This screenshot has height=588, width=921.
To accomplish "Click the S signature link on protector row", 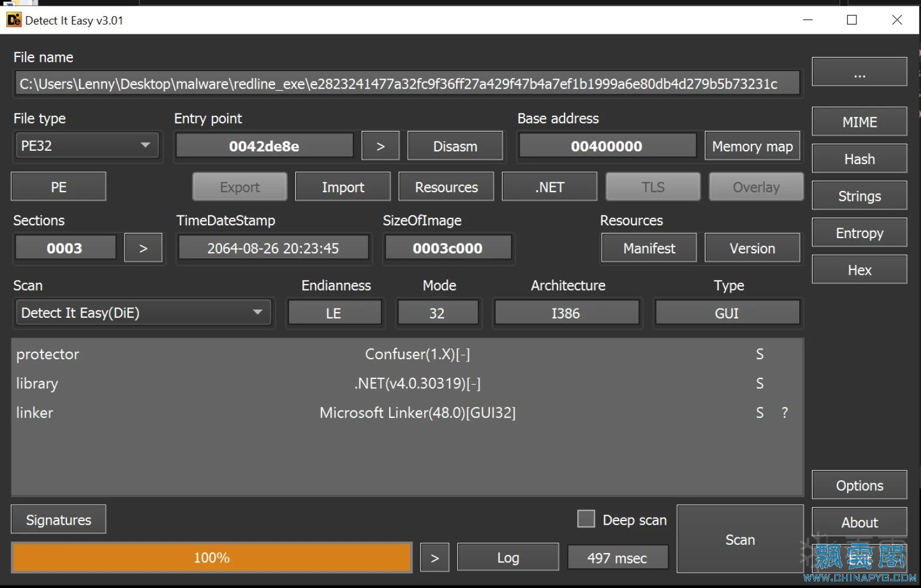I will pos(760,354).
